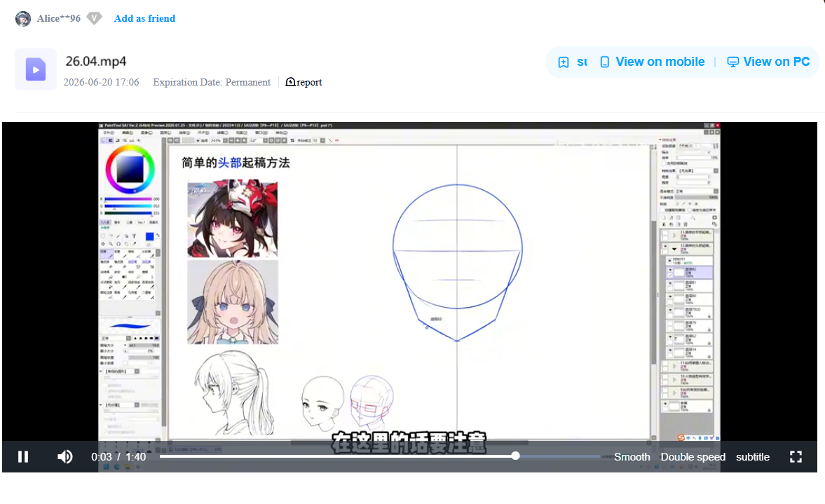Click the purple video file icon
Viewport: 825px width, 504px height.
(36, 69)
